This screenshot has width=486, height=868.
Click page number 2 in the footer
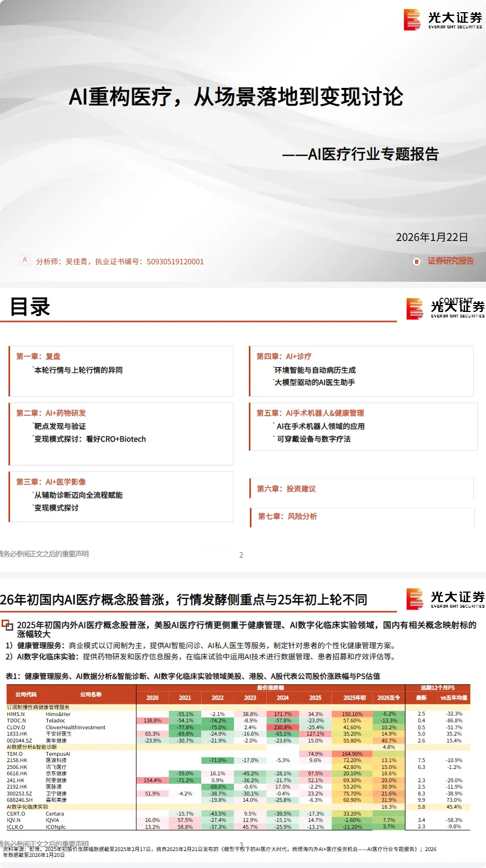(241, 555)
